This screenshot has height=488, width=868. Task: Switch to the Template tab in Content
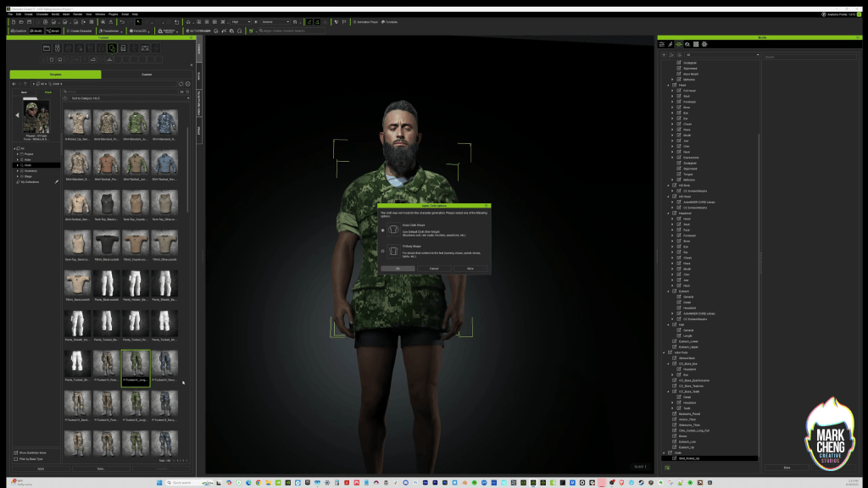pyautogui.click(x=55, y=75)
